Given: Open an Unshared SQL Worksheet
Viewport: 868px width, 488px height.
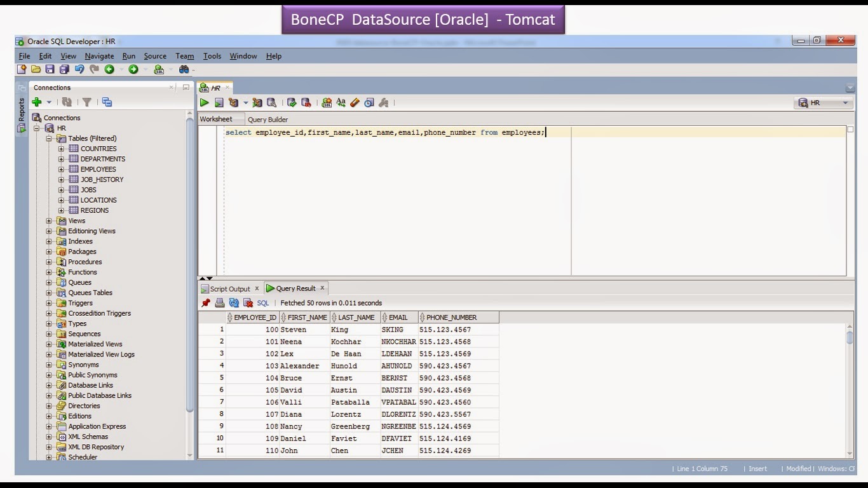Looking at the screenshot, I should point(327,102).
